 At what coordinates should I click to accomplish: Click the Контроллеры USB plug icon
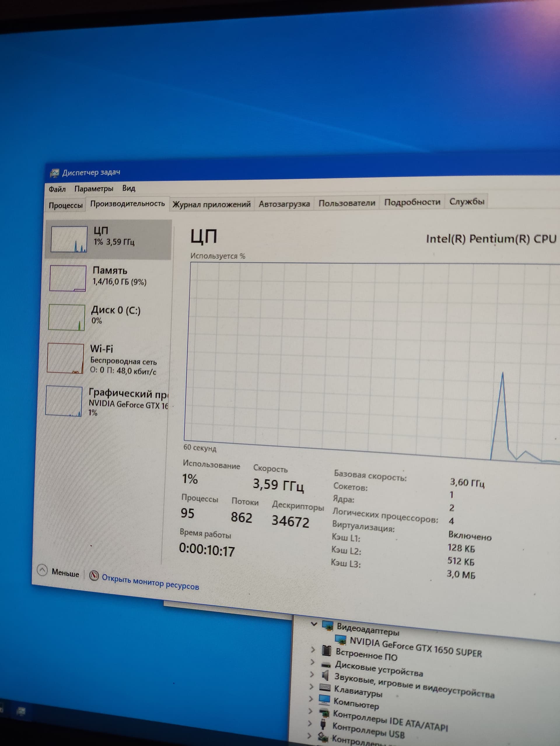(323, 724)
